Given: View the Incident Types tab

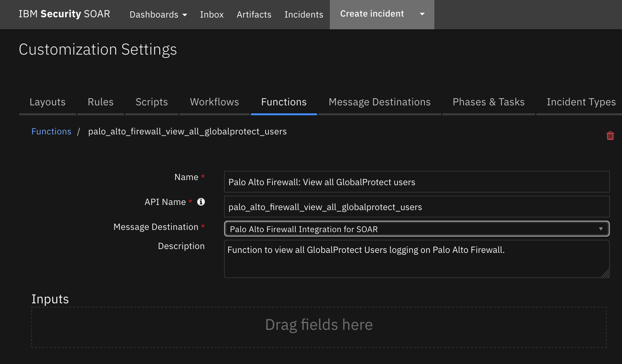Looking at the screenshot, I should [x=581, y=102].
